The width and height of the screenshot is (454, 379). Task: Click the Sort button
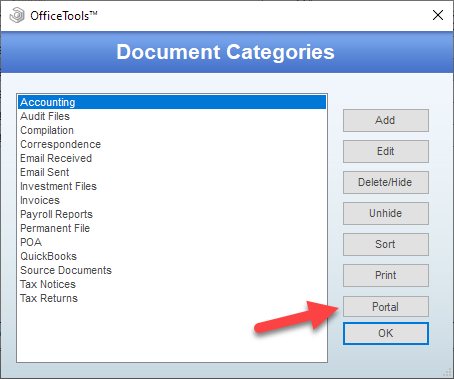pos(386,244)
